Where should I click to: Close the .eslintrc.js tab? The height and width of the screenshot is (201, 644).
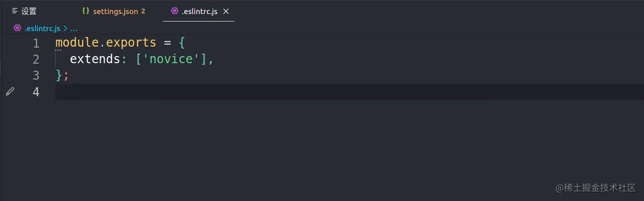pyautogui.click(x=226, y=11)
